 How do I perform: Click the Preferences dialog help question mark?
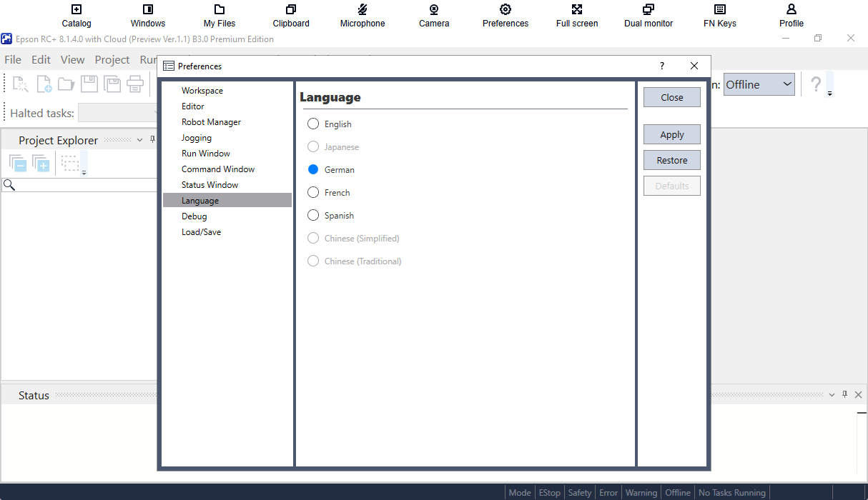coord(662,66)
